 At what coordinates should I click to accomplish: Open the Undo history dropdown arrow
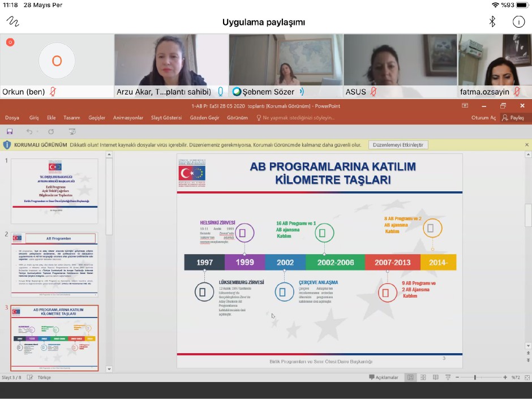[x=38, y=131]
